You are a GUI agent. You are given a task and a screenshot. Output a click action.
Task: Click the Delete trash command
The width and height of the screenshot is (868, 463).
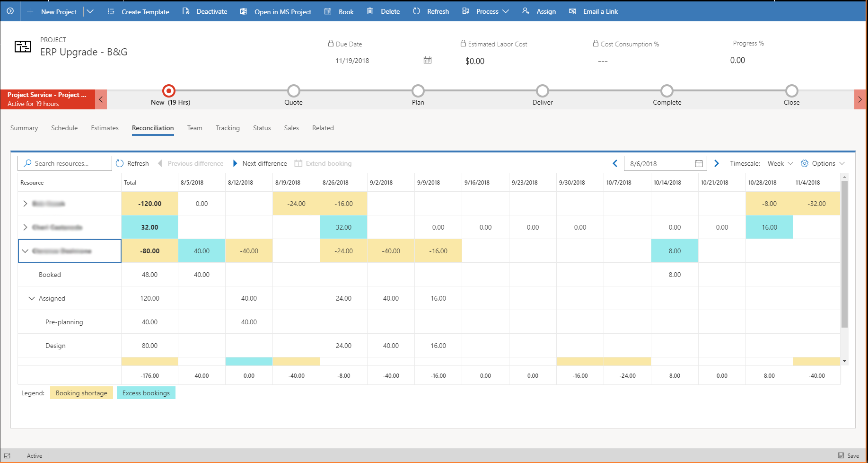[x=384, y=11]
